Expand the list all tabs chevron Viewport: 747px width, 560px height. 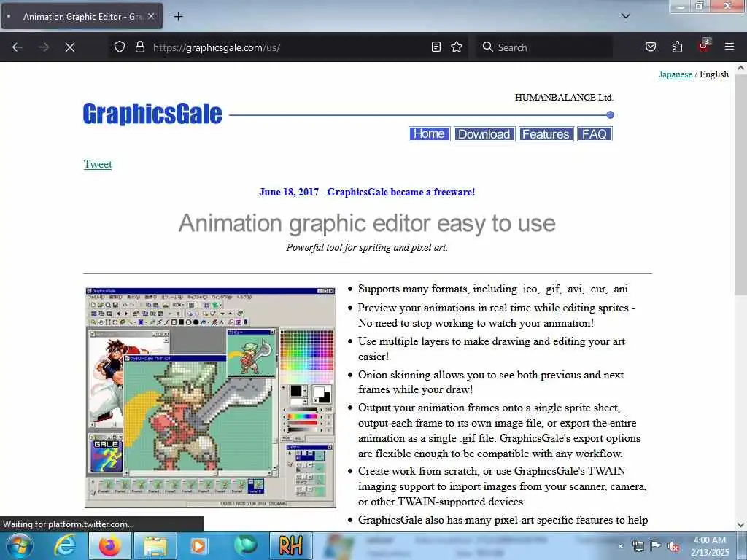(x=626, y=17)
